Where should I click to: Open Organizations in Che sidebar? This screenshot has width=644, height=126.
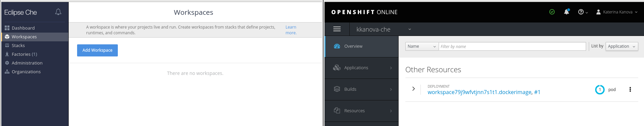(x=35, y=72)
